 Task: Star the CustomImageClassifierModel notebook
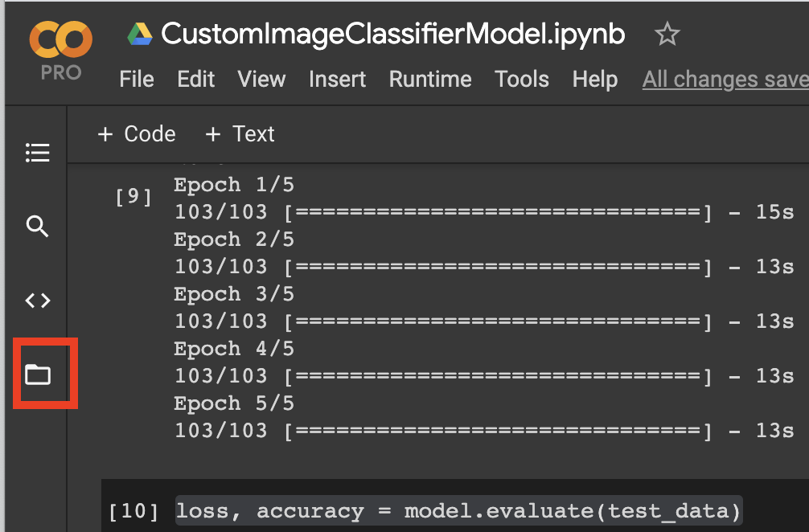click(x=667, y=35)
